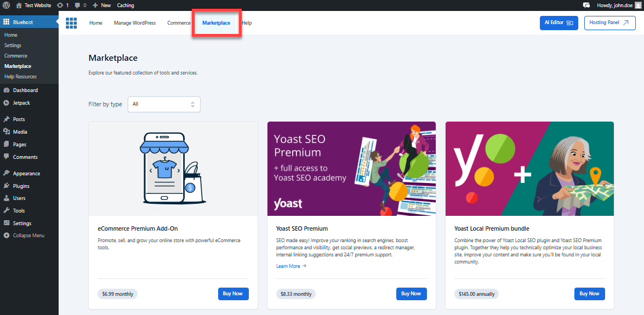
Task: Select Bluehost in the admin sidebar
Action: pyautogui.click(x=29, y=22)
